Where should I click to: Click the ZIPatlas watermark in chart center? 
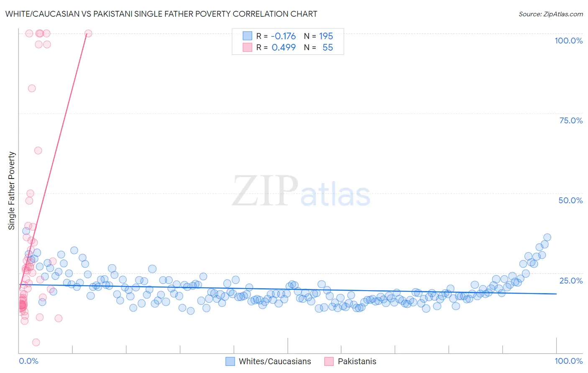click(301, 191)
